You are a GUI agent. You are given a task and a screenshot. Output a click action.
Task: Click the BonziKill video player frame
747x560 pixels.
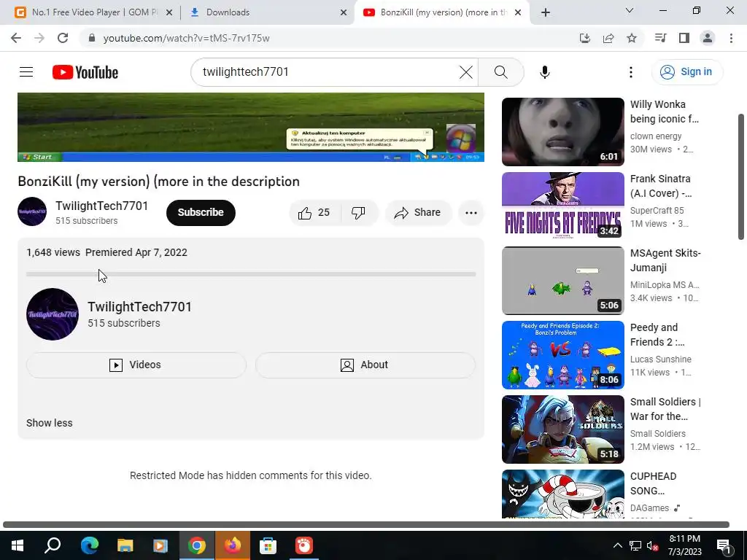click(x=251, y=127)
